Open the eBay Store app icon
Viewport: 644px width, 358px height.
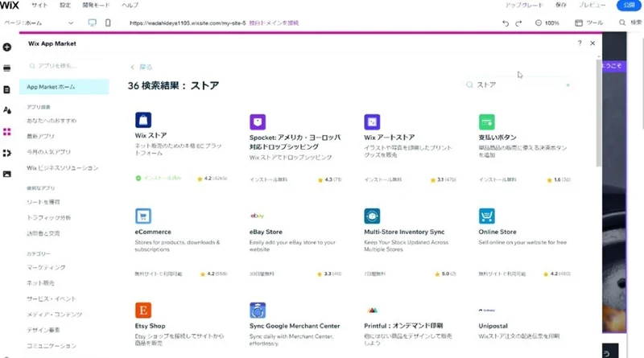tap(258, 216)
